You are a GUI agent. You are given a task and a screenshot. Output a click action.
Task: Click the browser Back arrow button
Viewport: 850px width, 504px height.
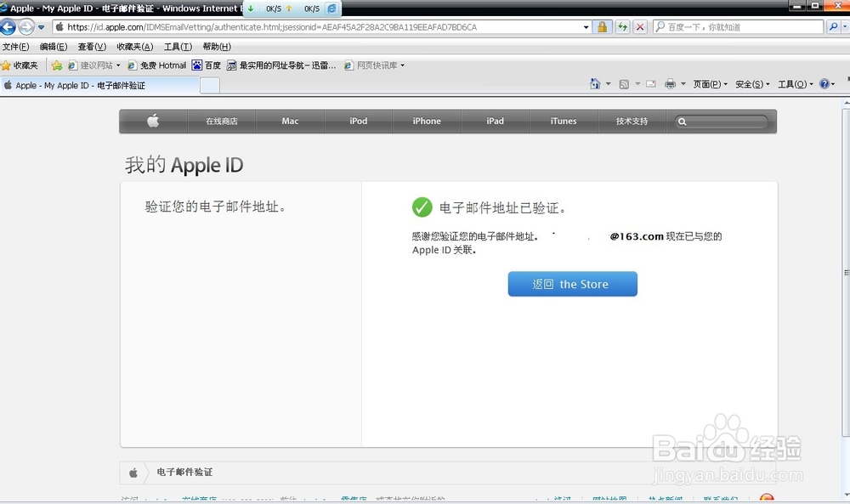[8, 26]
